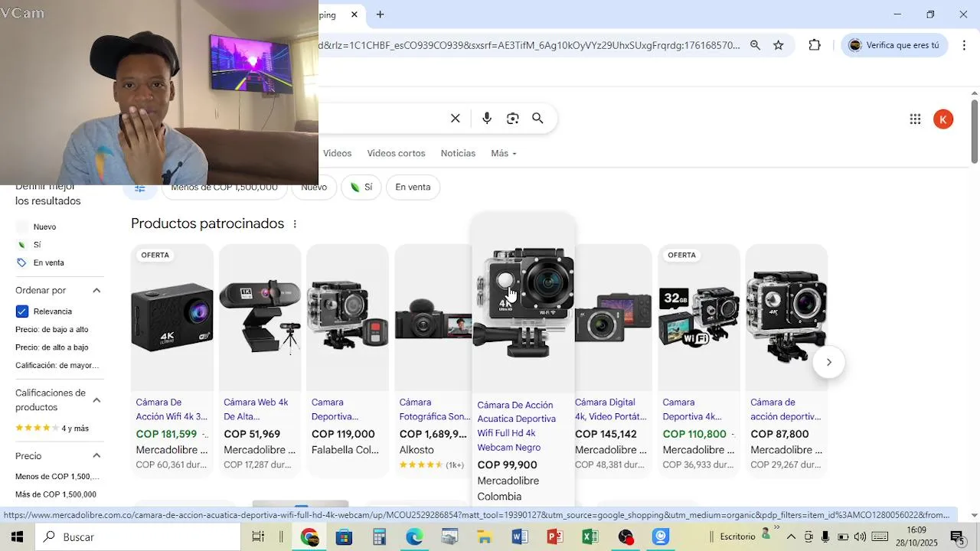Screen dimensions: 980x551
Task: Click the Cámara De Acción Acuatica thumbnail
Action: [524, 302]
